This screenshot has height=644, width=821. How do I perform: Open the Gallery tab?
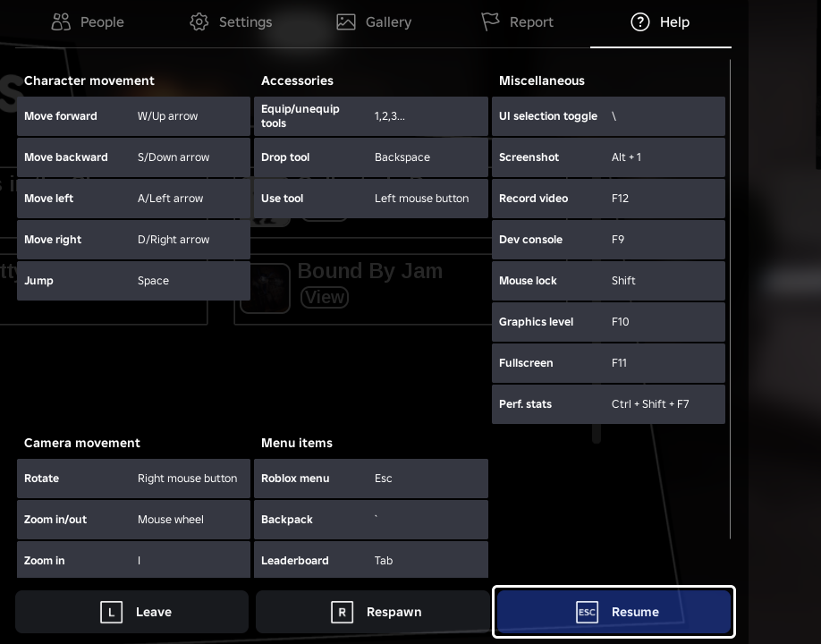(373, 22)
